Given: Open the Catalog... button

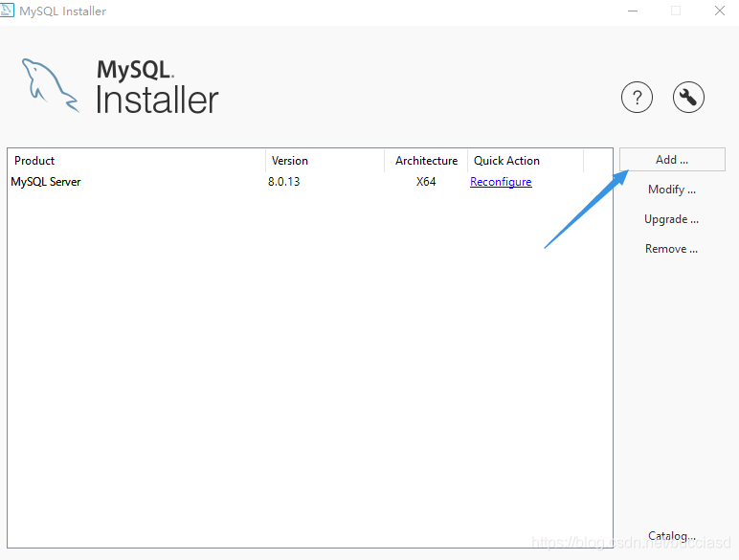Looking at the screenshot, I should [x=672, y=536].
